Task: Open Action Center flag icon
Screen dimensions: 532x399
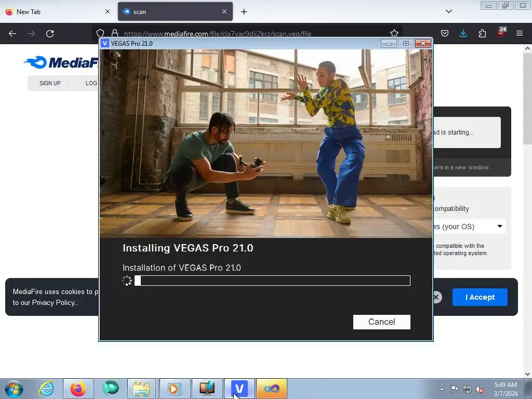Action: (x=454, y=389)
